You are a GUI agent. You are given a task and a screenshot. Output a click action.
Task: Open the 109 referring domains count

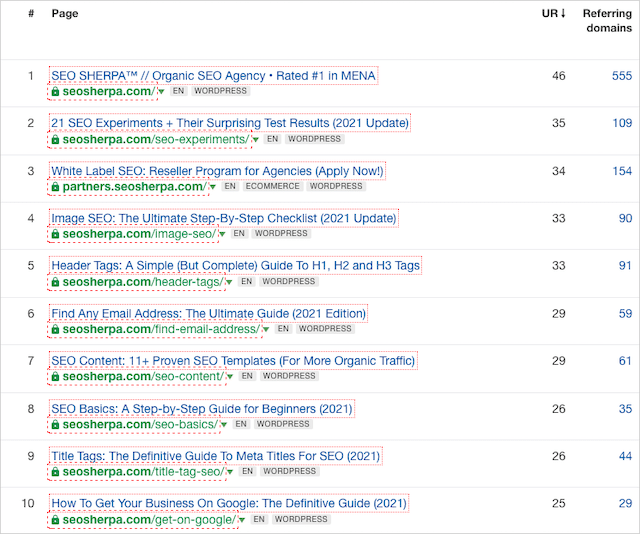coord(622,123)
